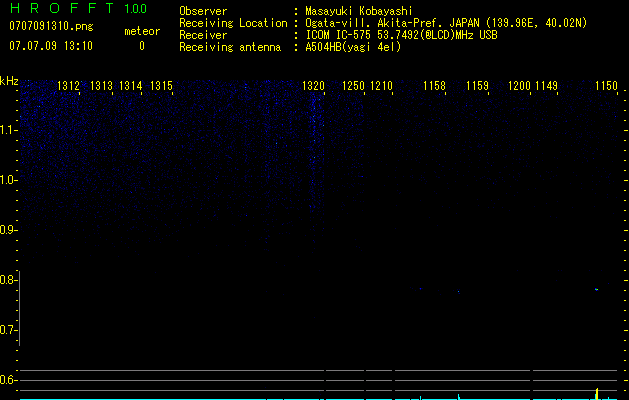Image resolution: width=629 pixels, height=400 pixels.
Task: Click the kHz axis unit label
Action: [x=9, y=81]
